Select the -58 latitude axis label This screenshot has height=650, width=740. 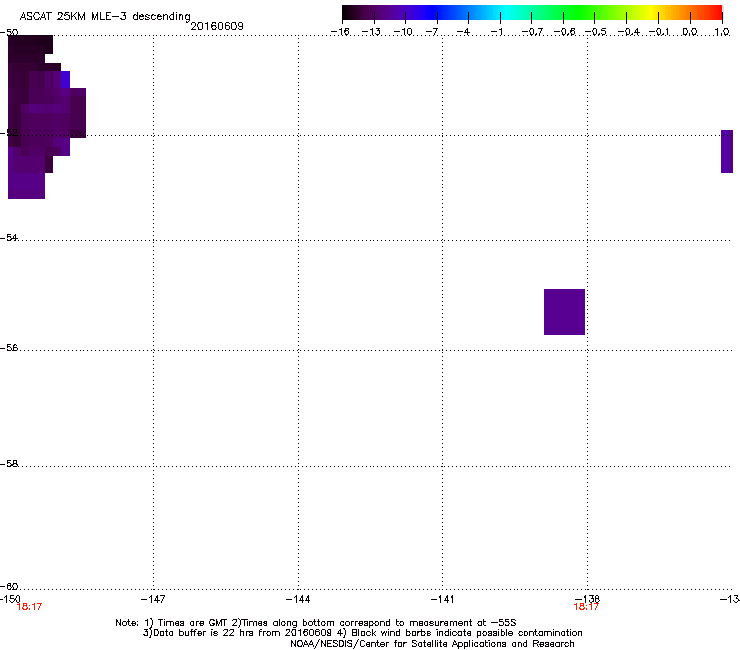9,464
